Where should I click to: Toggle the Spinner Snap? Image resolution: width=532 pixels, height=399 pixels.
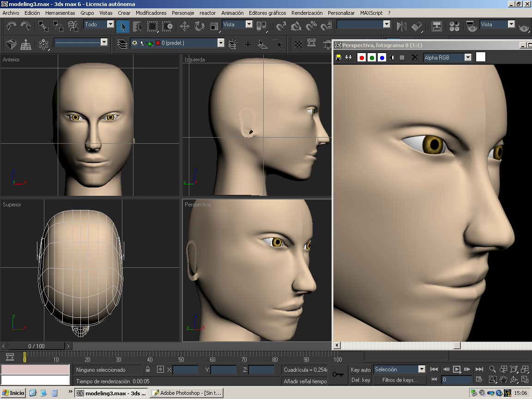326,26
